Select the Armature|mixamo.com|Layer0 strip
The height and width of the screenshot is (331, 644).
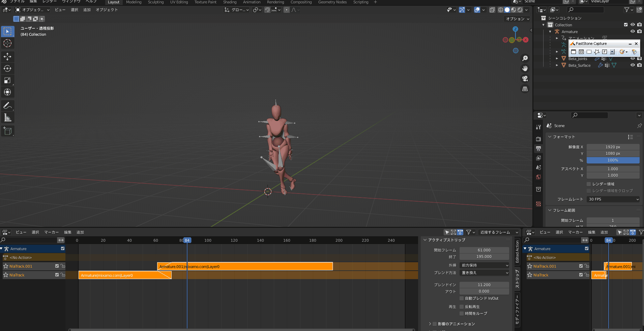[x=125, y=275]
